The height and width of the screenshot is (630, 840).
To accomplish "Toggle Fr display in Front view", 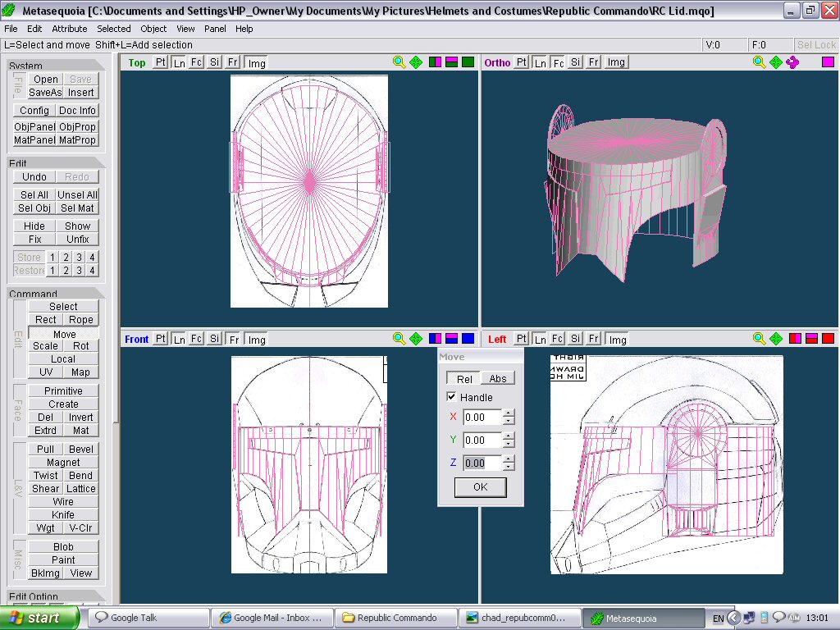I will pyautogui.click(x=234, y=339).
